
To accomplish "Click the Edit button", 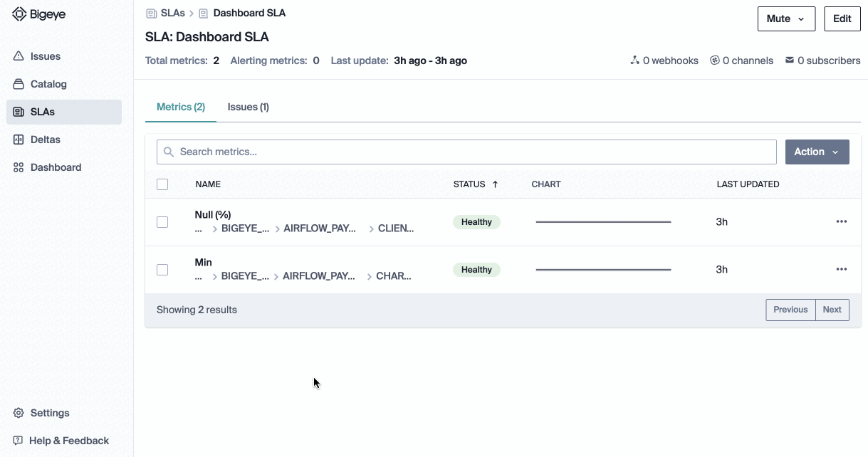I will point(842,19).
